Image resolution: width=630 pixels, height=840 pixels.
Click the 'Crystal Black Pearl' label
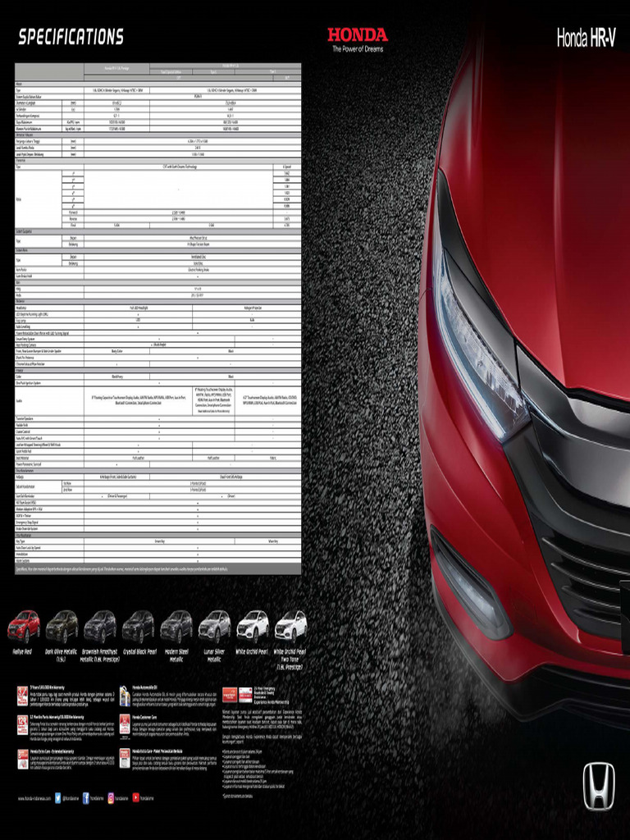(139, 652)
